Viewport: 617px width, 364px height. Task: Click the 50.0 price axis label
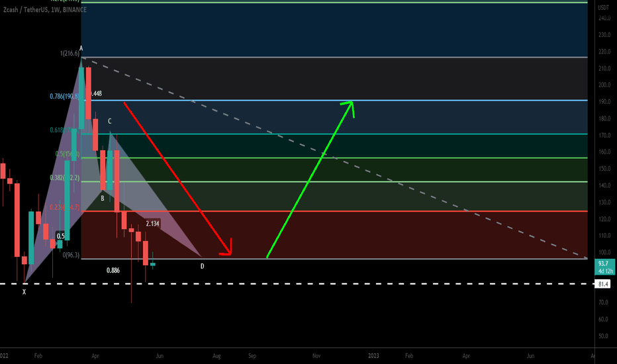603,336
